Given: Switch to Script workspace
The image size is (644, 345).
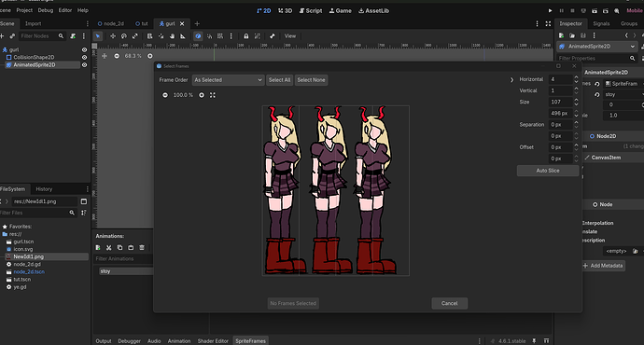Looking at the screenshot, I should [311, 10].
